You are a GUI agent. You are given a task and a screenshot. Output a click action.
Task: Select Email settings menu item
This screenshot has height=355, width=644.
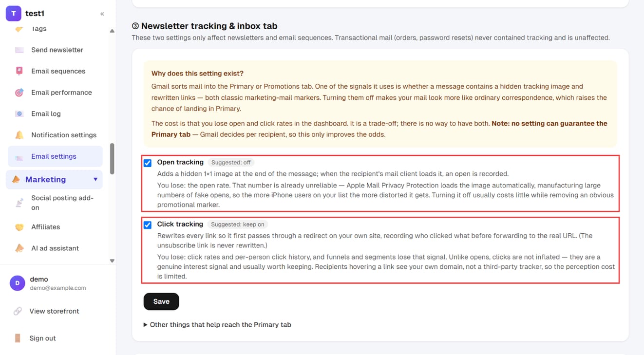click(x=56, y=156)
